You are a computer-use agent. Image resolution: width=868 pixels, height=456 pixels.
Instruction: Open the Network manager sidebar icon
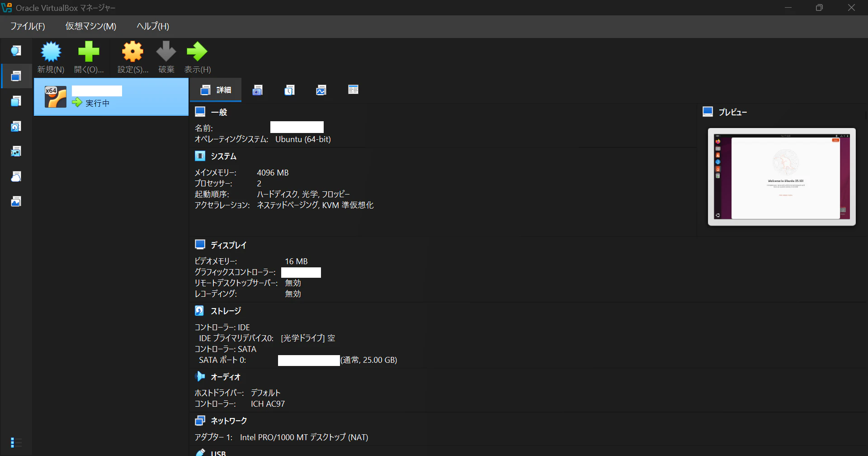point(16,151)
